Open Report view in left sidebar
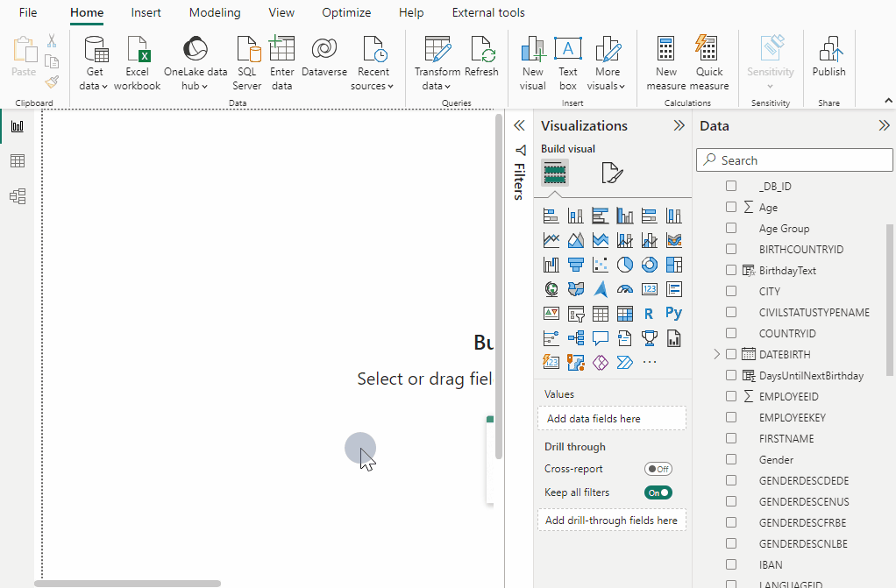 pyautogui.click(x=18, y=126)
